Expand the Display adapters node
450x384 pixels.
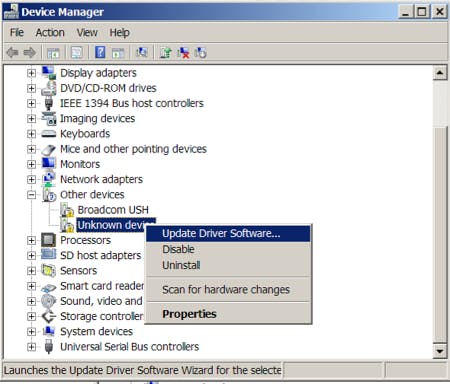click(x=31, y=73)
